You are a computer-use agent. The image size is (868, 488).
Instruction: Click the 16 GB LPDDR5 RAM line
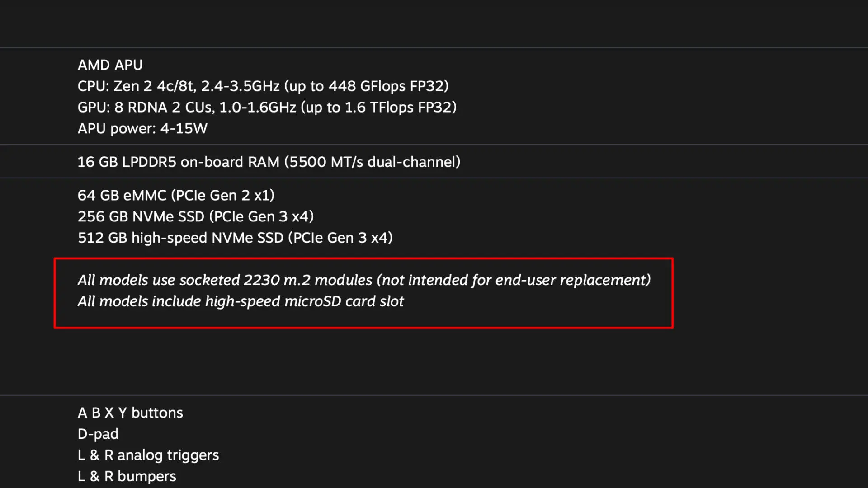[269, 162]
